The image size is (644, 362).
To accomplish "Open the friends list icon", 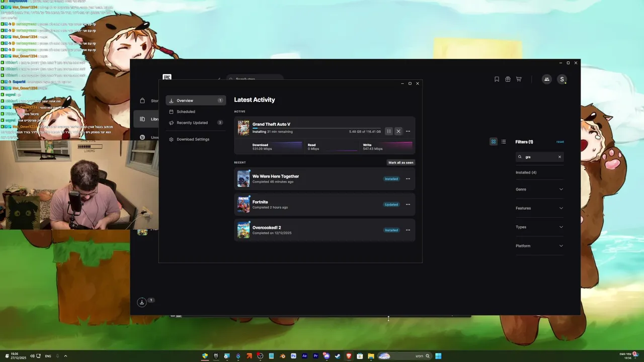I will click(546, 79).
